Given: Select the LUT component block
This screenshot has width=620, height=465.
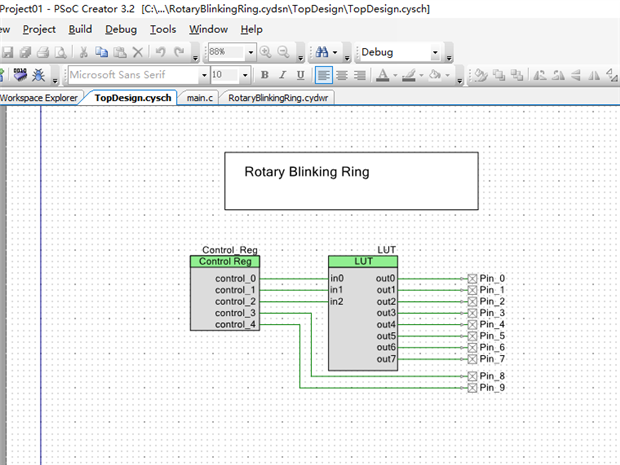Looking at the screenshot, I should 363,320.
